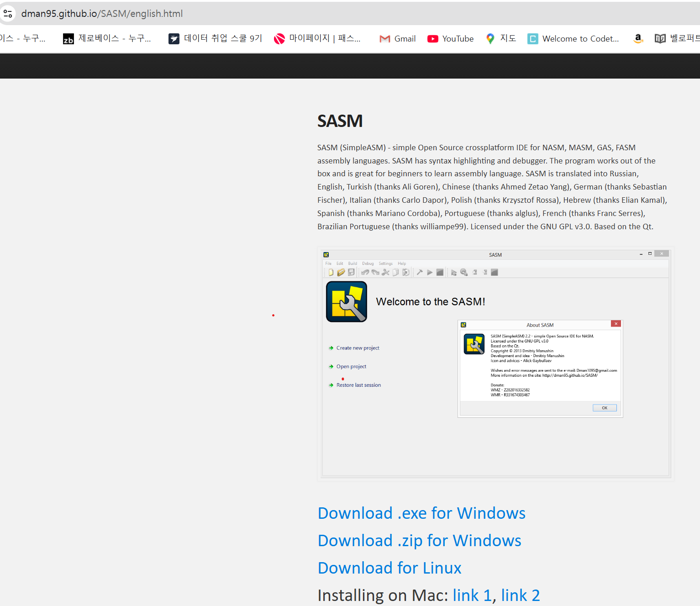Click the SASM page heading
Viewport: 700px width, 606px height.
coord(340,121)
